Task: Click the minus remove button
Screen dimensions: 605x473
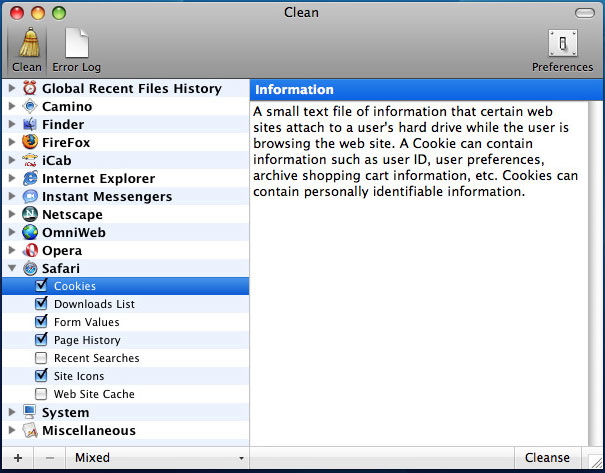Action: tap(50, 458)
